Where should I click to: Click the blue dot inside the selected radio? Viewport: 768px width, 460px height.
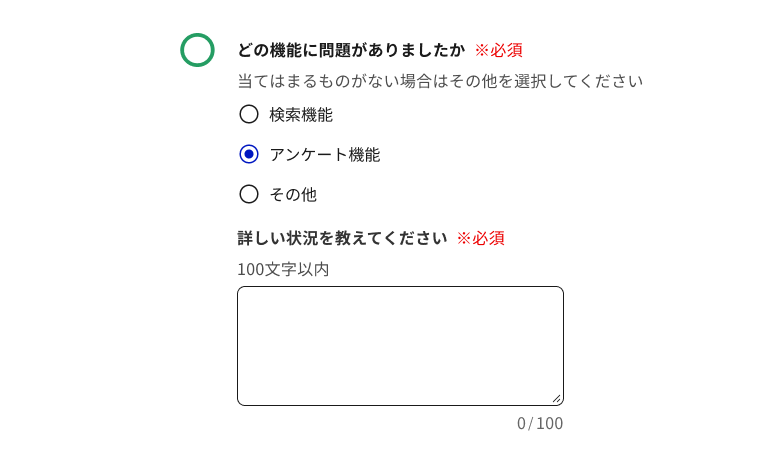(249, 154)
